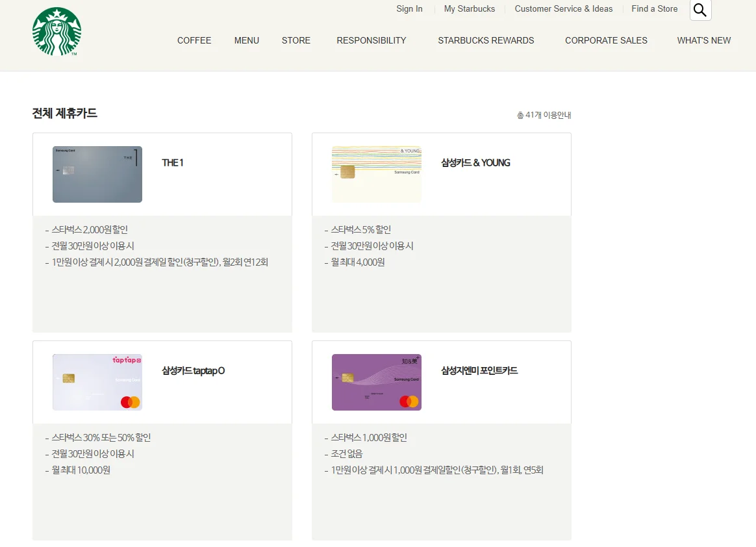Click the taptap O card image
Viewport: 756px width, 547px height.
pyautogui.click(x=97, y=382)
